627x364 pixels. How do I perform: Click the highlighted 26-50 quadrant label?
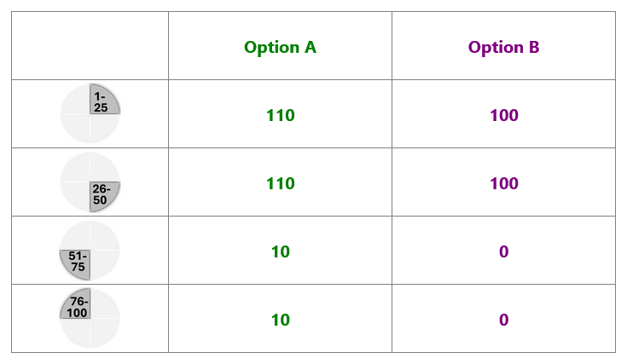tap(102, 194)
